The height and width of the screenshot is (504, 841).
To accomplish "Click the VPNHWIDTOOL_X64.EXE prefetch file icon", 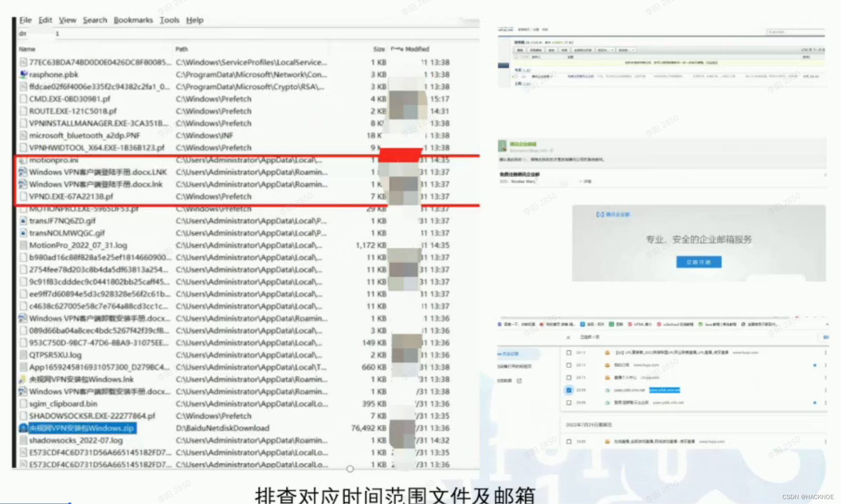I will (x=23, y=148).
